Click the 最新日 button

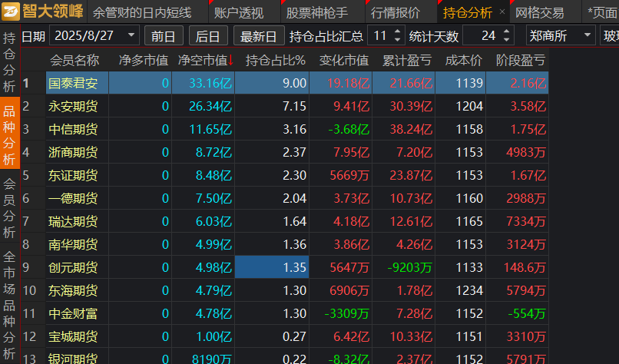[259, 36]
